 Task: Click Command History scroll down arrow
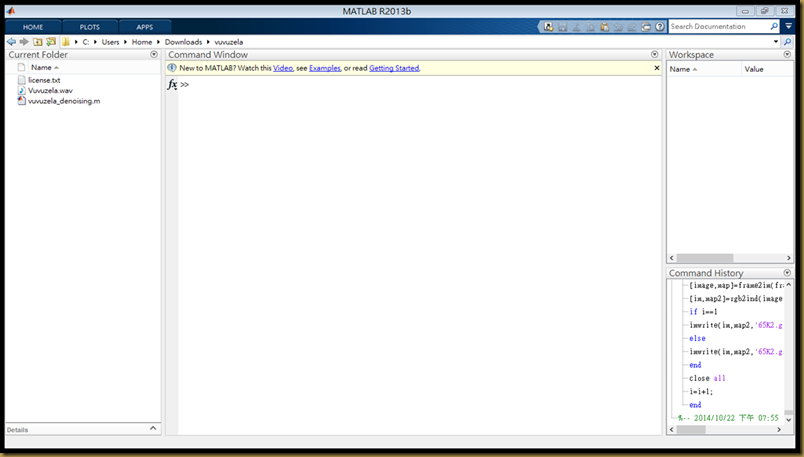click(789, 420)
